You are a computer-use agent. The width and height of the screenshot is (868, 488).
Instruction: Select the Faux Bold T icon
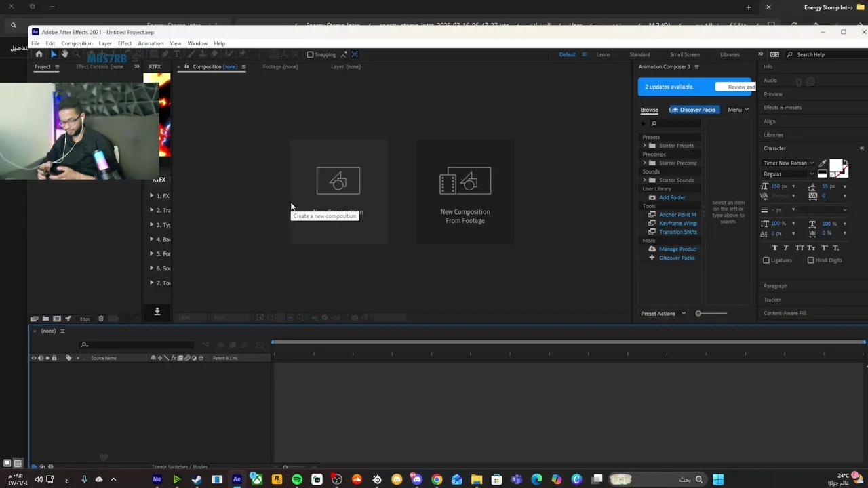click(775, 248)
